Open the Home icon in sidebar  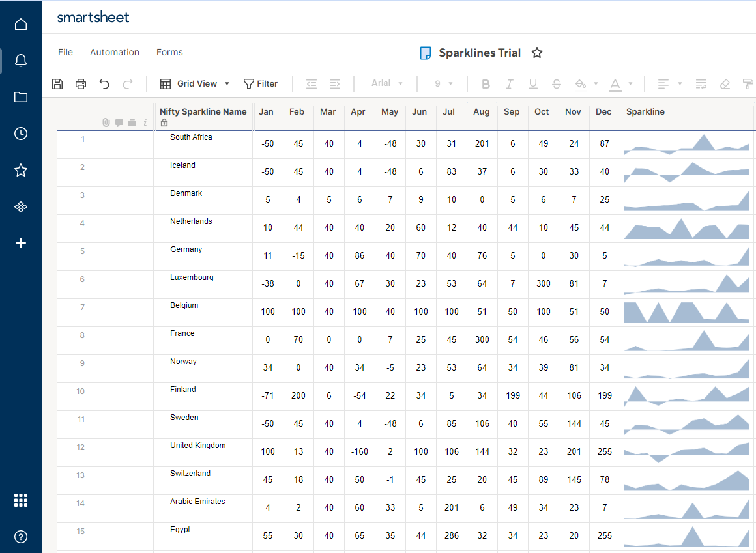tap(21, 25)
